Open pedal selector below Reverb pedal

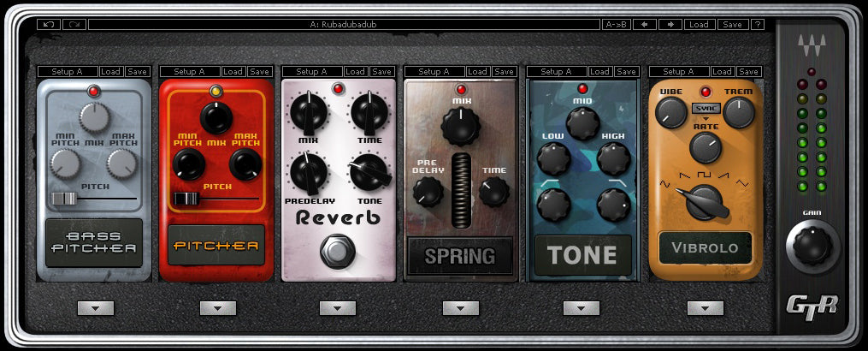pos(338,308)
